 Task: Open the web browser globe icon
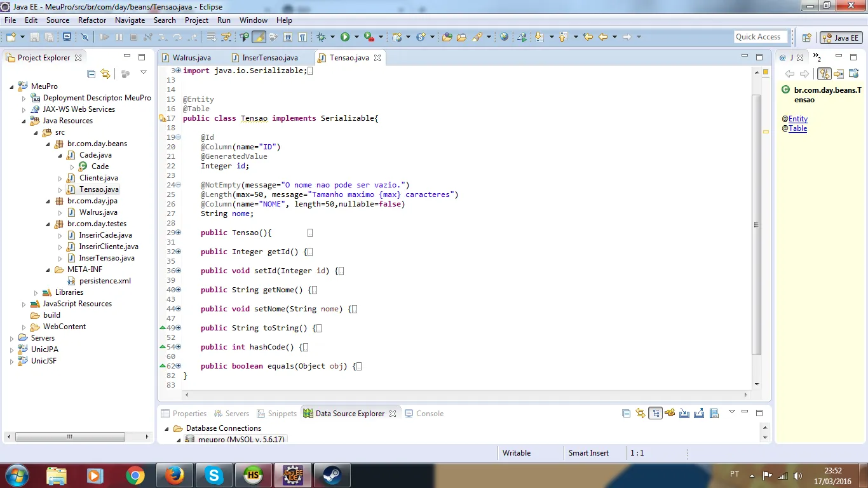[504, 37]
